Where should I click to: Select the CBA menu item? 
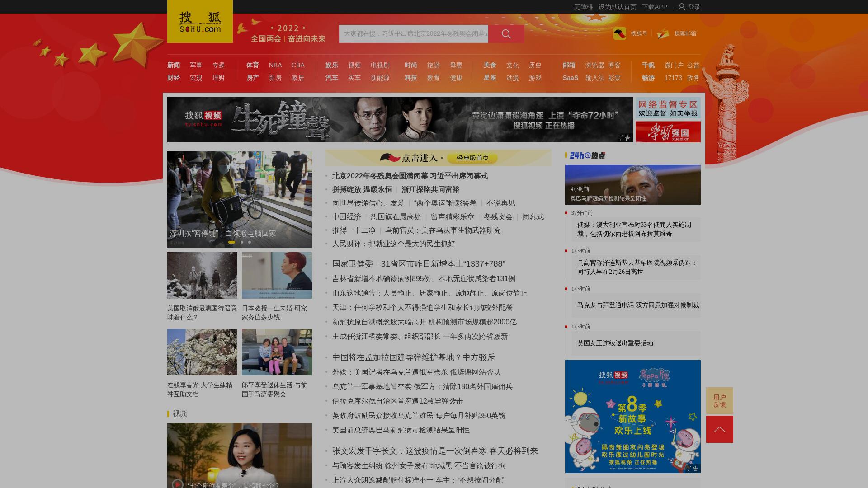coord(298,65)
